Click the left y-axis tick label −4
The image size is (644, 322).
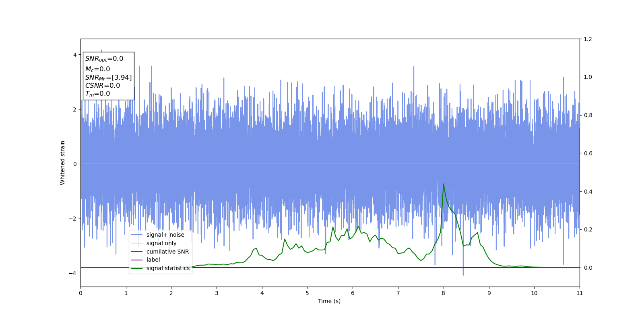73,273
